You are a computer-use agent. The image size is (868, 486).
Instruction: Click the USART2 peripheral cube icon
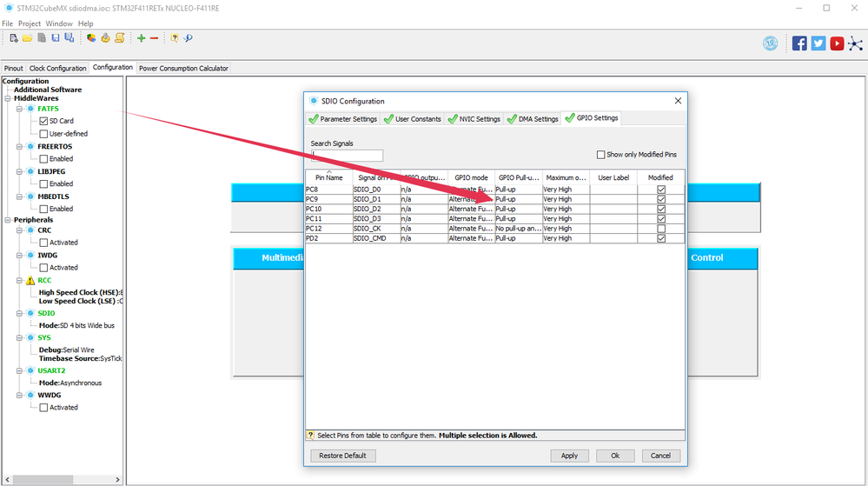(x=31, y=370)
